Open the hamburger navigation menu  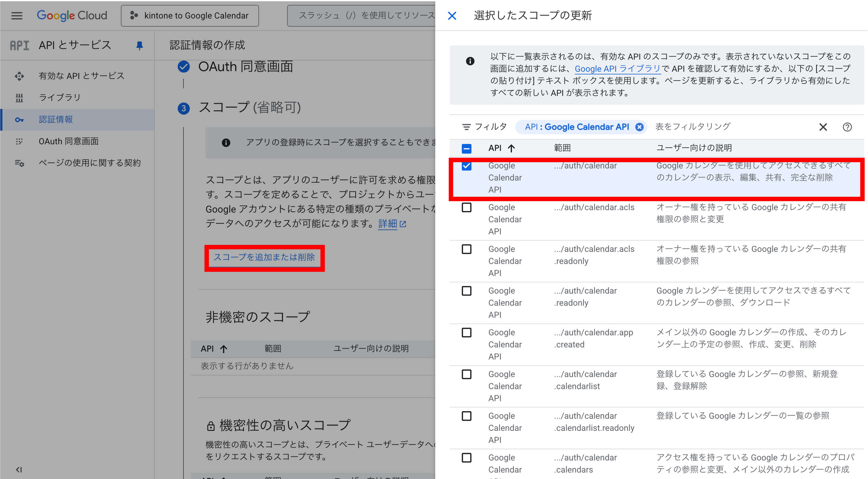[17, 16]
